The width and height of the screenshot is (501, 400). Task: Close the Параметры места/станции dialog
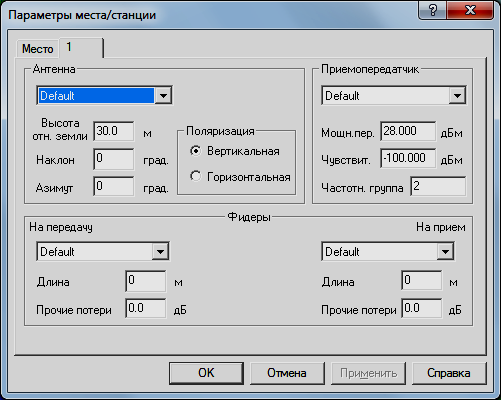tap(470, 10)
